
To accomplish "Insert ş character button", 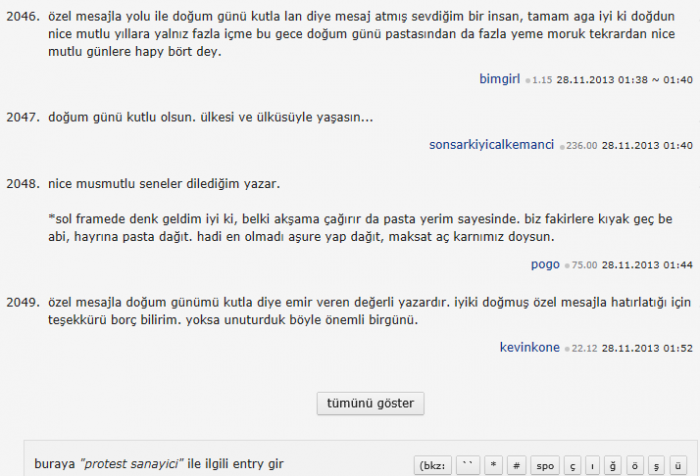I will point(656,466).
